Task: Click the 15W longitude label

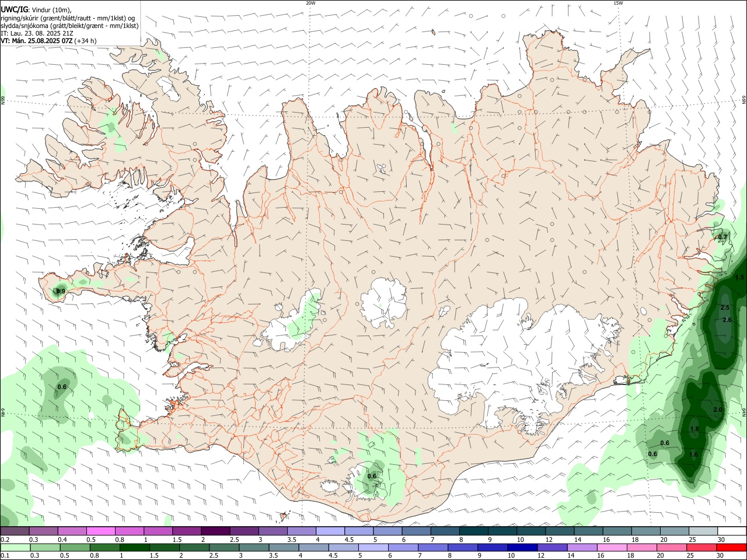Action: (x=617, y=3)
